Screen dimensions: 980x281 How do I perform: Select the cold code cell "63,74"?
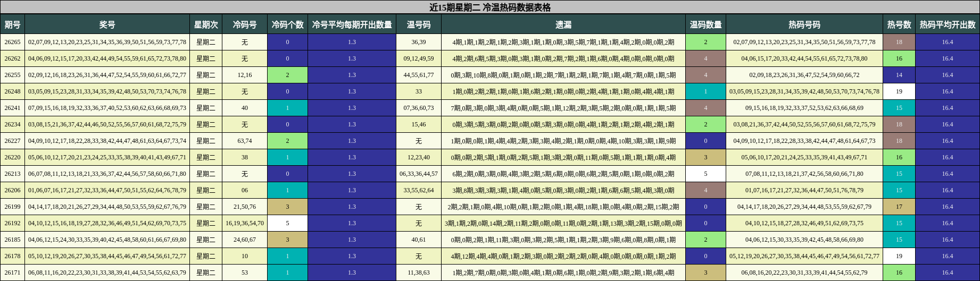coord(245,141)
